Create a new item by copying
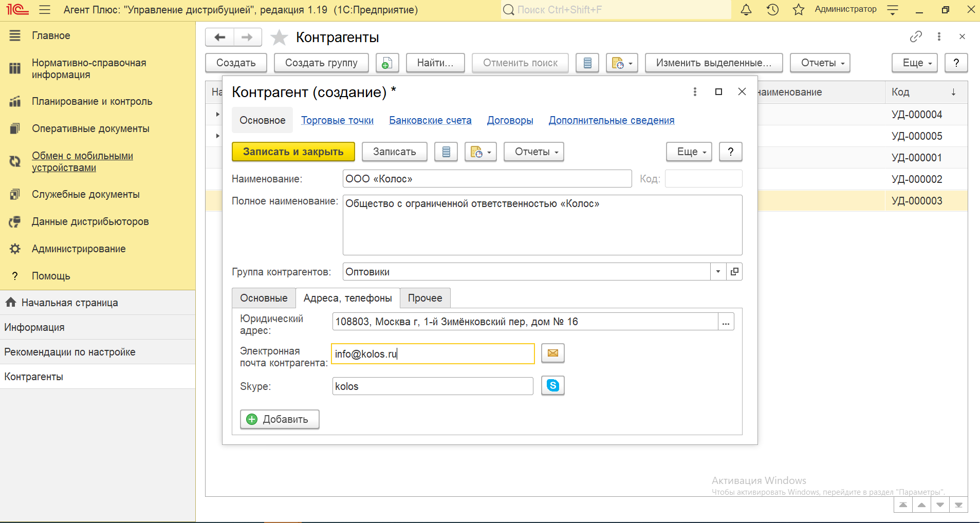980x523 pixels. pyautogui.click(x=387, y=63)
